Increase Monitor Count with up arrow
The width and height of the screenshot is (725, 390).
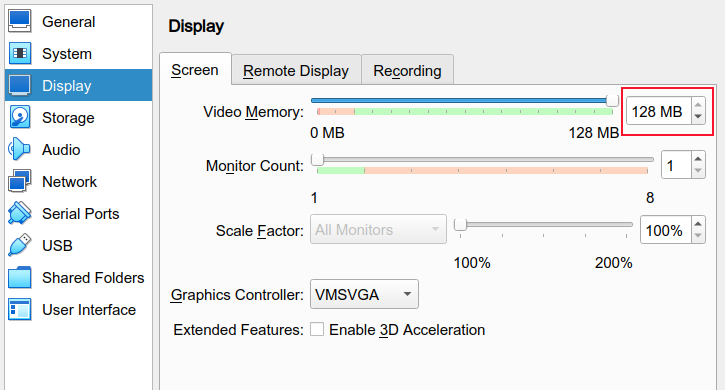(698, 159)
